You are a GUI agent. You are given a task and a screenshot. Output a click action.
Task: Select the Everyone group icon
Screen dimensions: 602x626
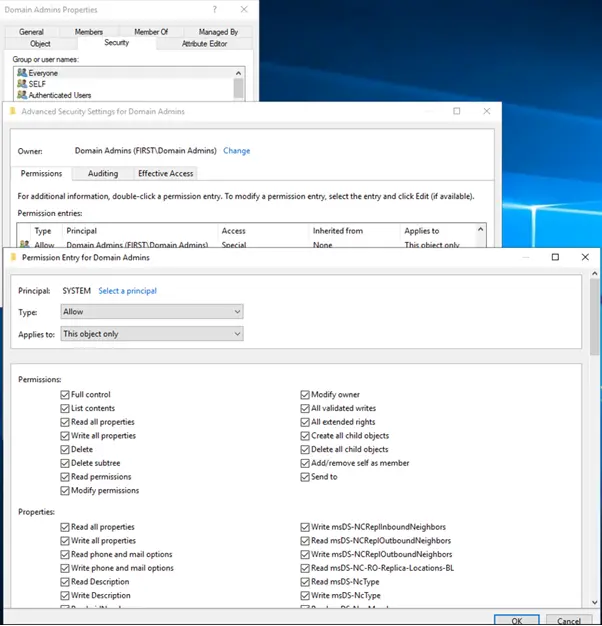pyautogui.click(x=22, y=73)
